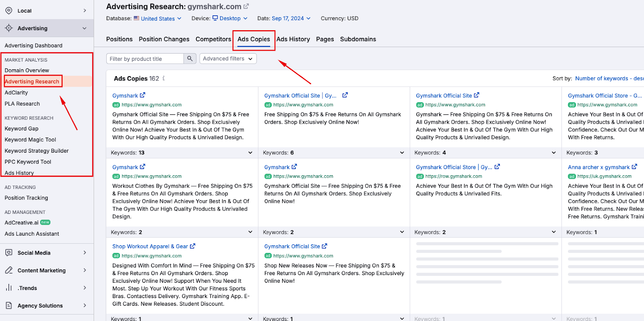Open external icon next to Anna archer x gymshark
Image resolution: width=644 pixels, height=321 pixels.
pos(634,166)
